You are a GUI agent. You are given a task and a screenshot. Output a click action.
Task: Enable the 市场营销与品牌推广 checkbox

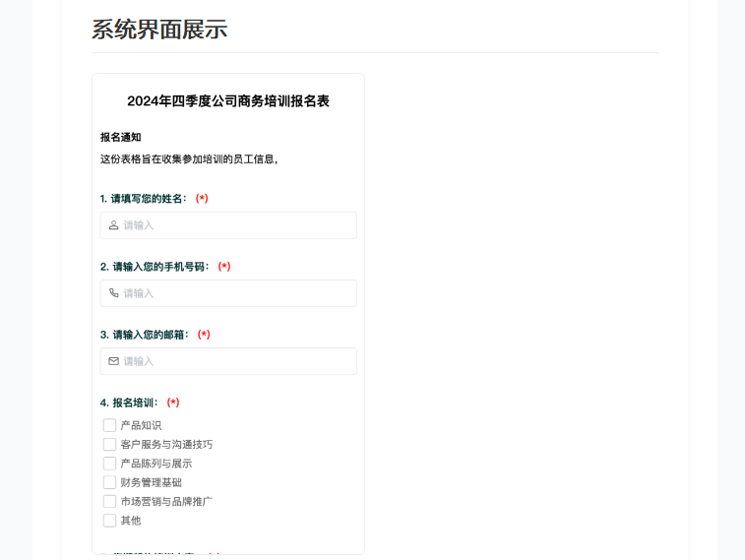(110, 501)
